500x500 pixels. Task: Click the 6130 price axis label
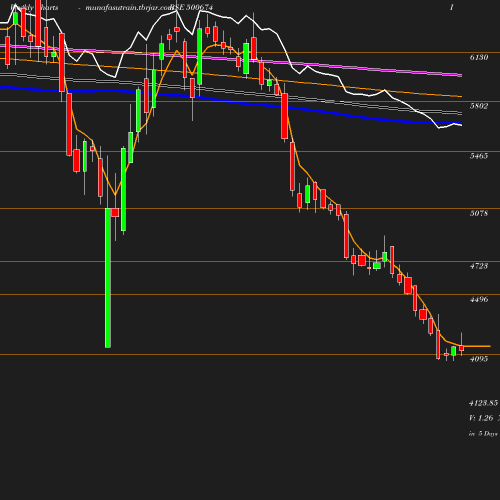[479, 57]
